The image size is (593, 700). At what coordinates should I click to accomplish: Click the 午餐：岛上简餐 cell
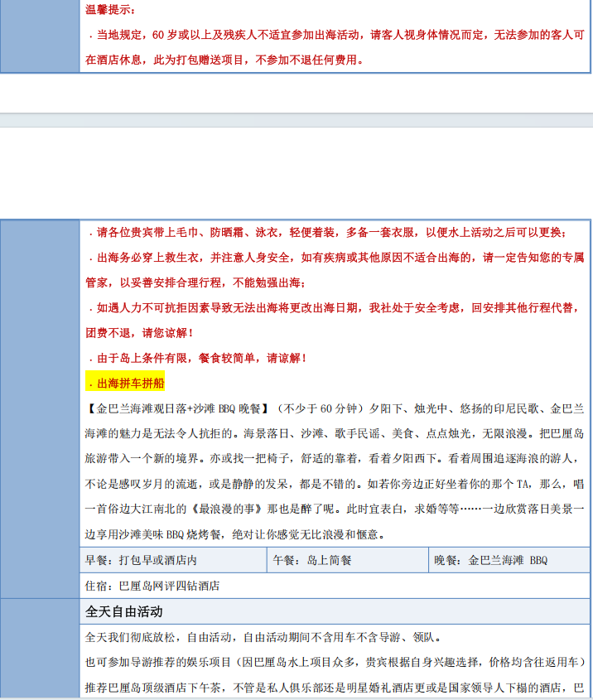click(348, 560)
